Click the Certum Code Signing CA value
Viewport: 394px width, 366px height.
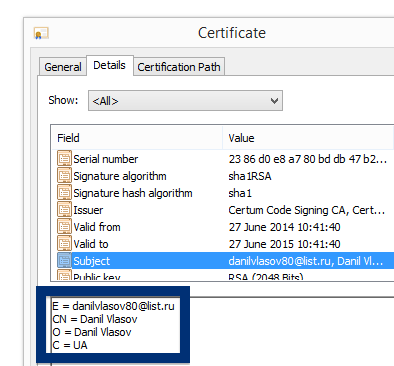click(307, 210)
